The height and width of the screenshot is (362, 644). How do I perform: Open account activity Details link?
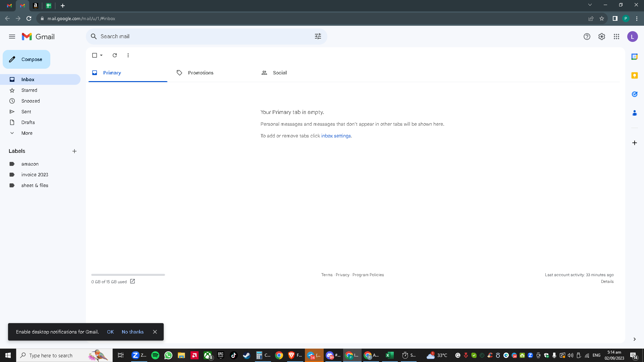(607, 282)
